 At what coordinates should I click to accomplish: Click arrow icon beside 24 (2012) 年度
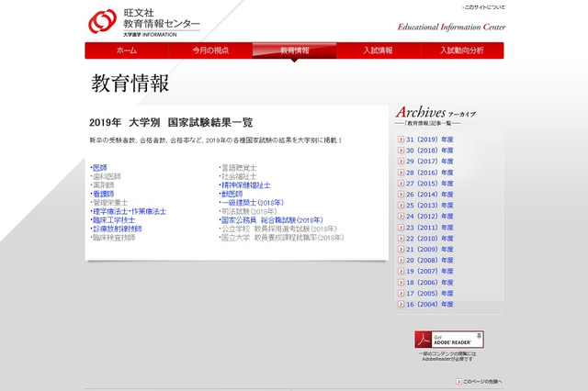point(401,216)
